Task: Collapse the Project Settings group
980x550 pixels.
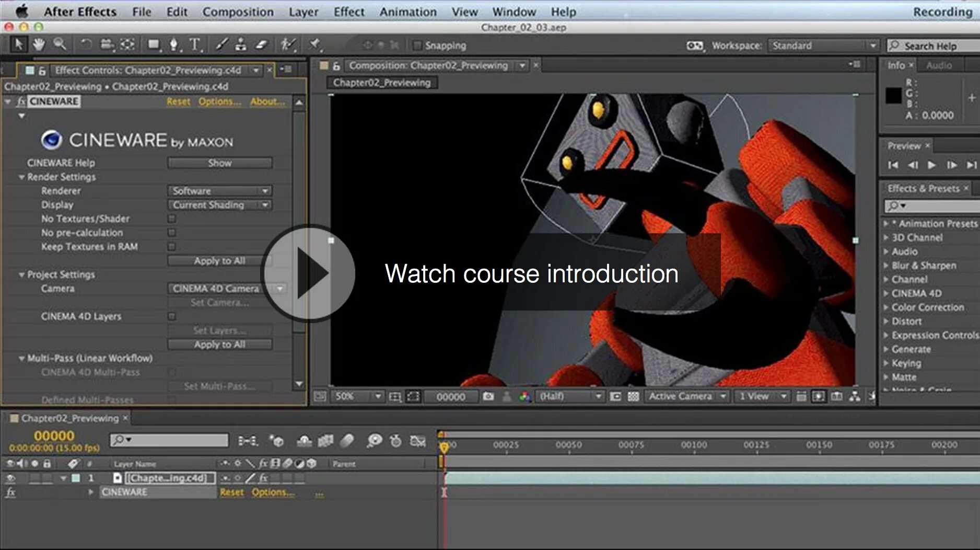Action: tap(22, 274)
